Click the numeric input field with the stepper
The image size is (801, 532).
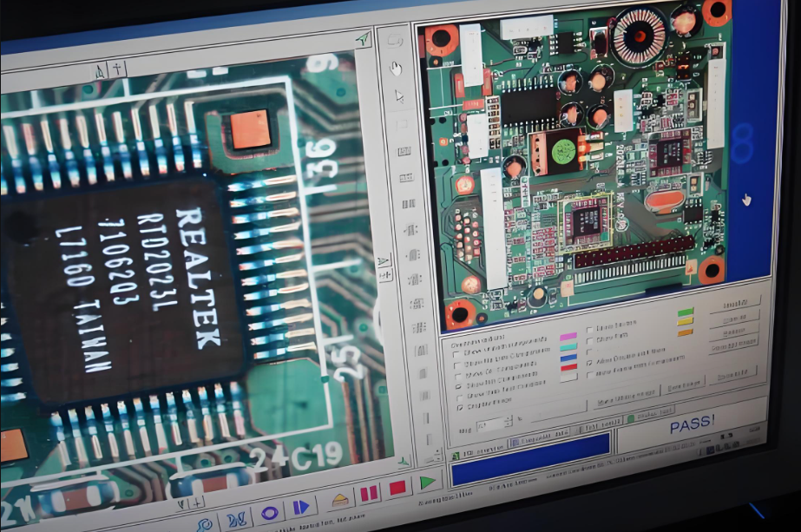coord(490,424)
